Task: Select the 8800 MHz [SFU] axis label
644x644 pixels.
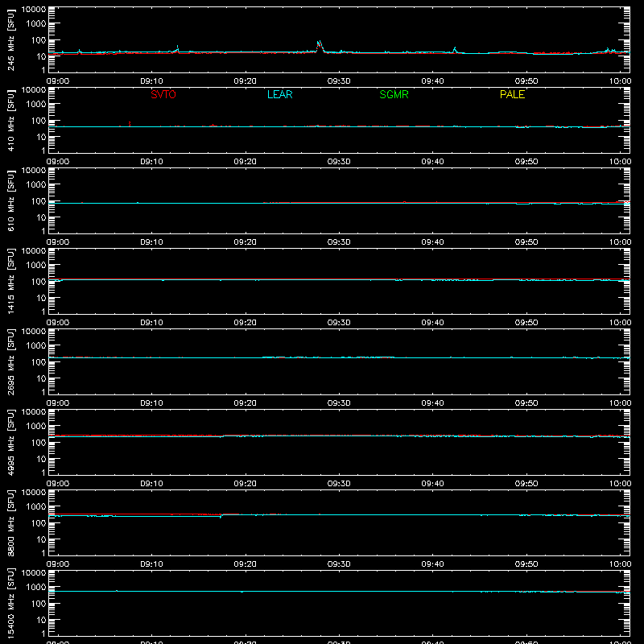Action: click(x=10, y=522)
